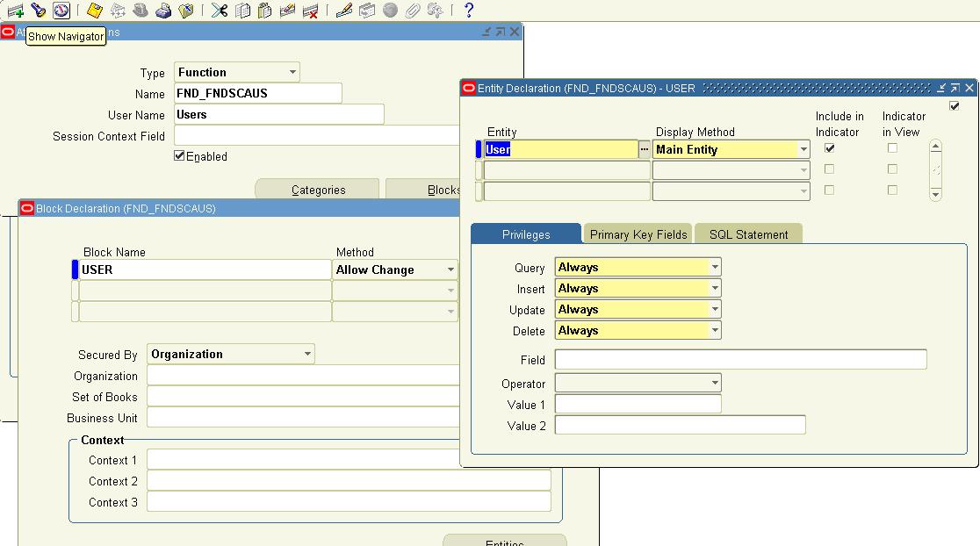Click the Value 1 input field
This screenshot has width=980, height=546.
tap(638, 404)
